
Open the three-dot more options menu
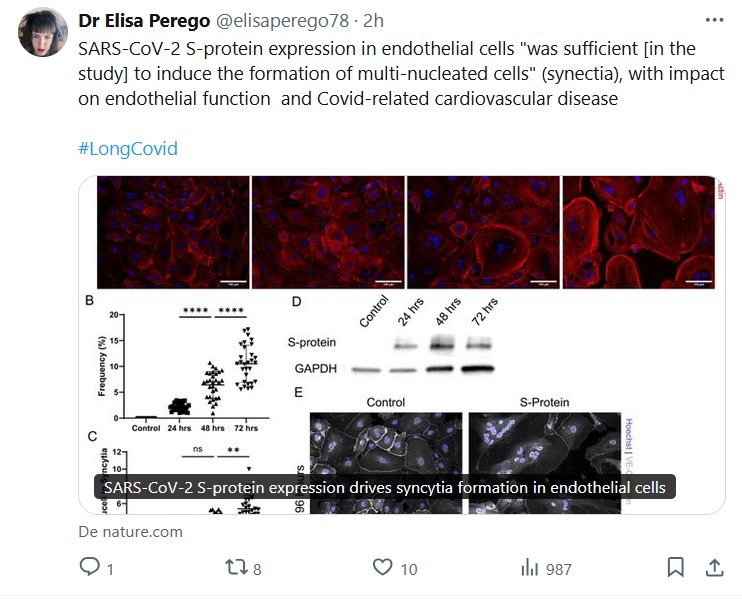714,20
